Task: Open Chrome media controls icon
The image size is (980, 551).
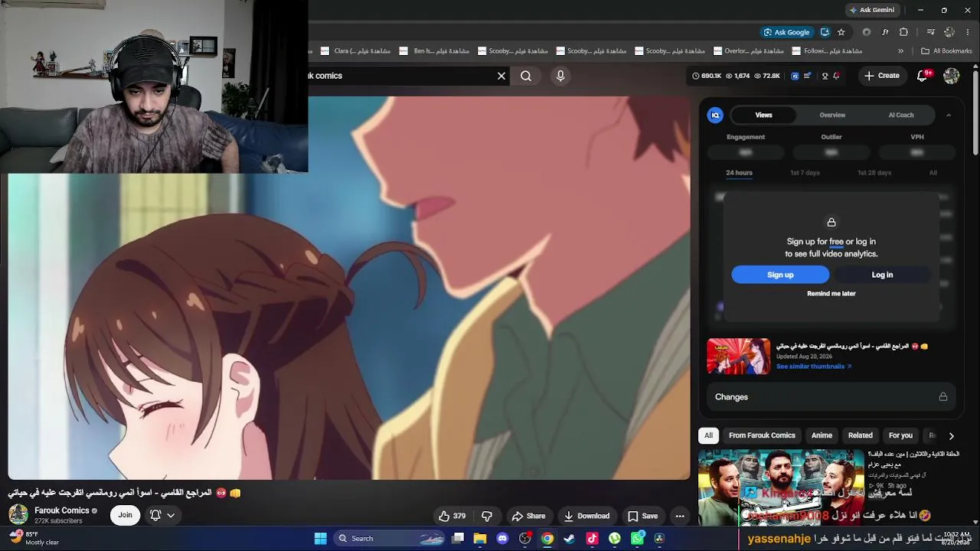Action: coord(931,32)
